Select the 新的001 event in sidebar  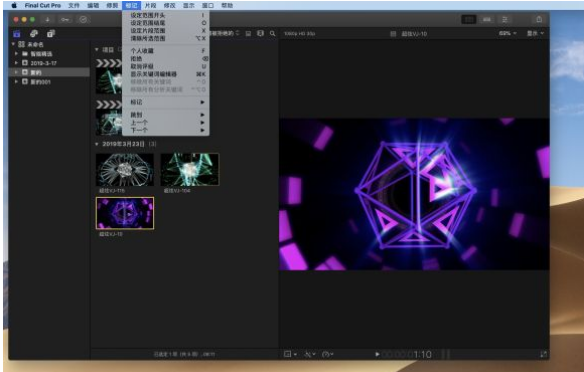click(40, 82)
